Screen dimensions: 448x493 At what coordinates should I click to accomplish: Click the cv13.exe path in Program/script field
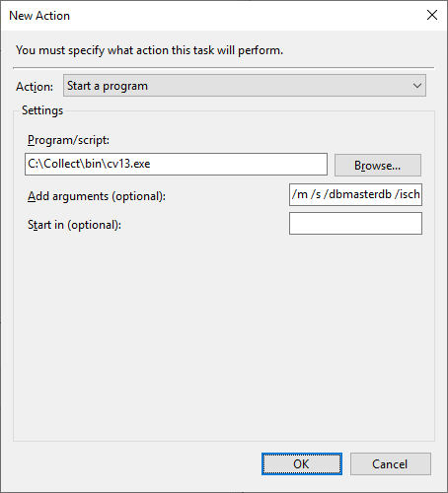[89, 164]
